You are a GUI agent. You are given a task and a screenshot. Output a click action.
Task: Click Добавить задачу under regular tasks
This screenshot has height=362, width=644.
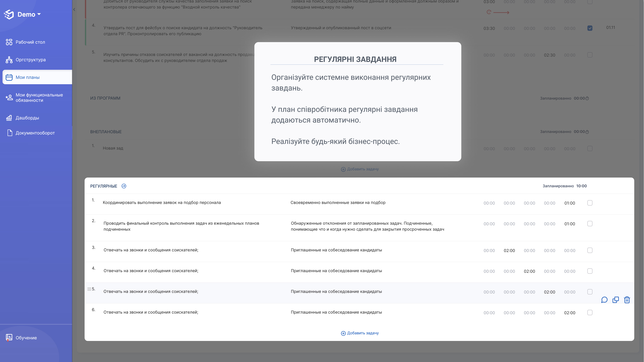point(360,333)
